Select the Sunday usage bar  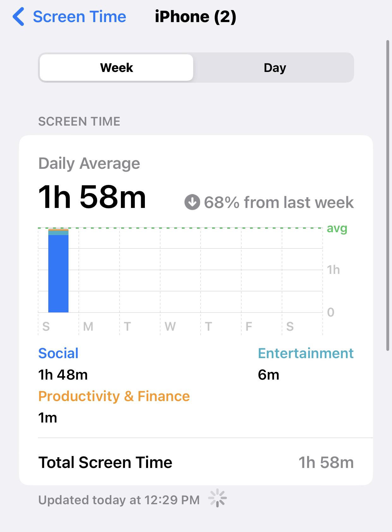(x=58, y=270)
